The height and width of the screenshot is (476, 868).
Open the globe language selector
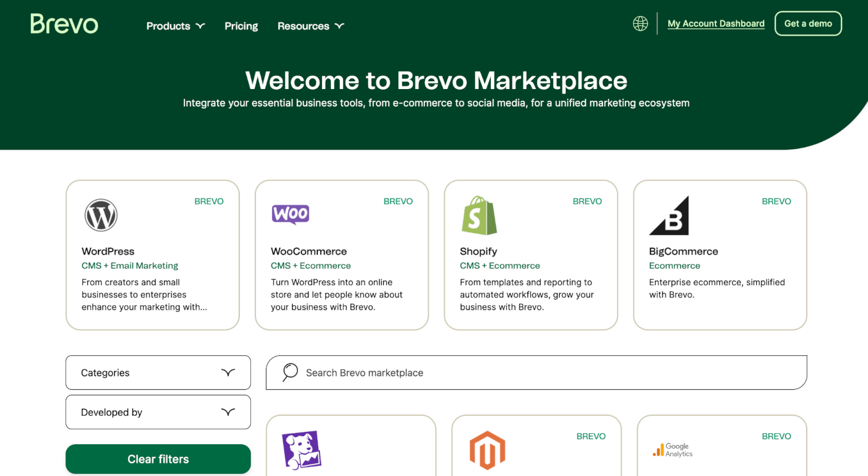pos(640,23)
